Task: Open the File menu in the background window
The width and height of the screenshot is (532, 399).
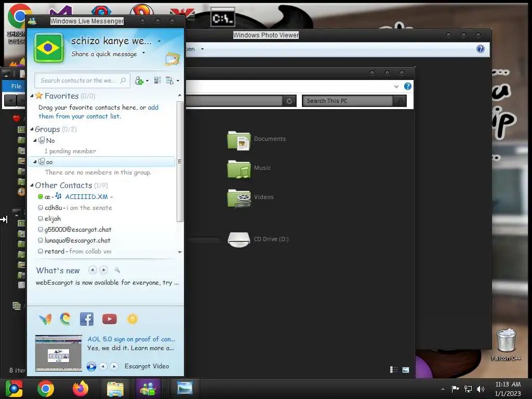Action: coord(16,86)
